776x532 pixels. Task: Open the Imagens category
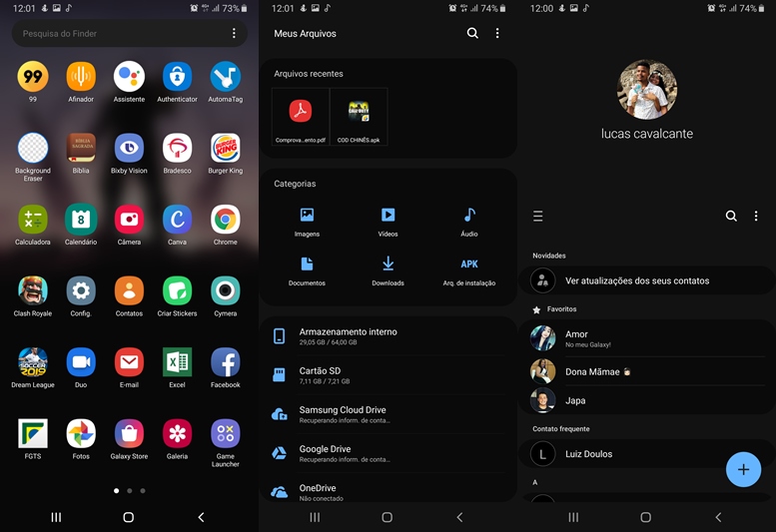point(307,222)
